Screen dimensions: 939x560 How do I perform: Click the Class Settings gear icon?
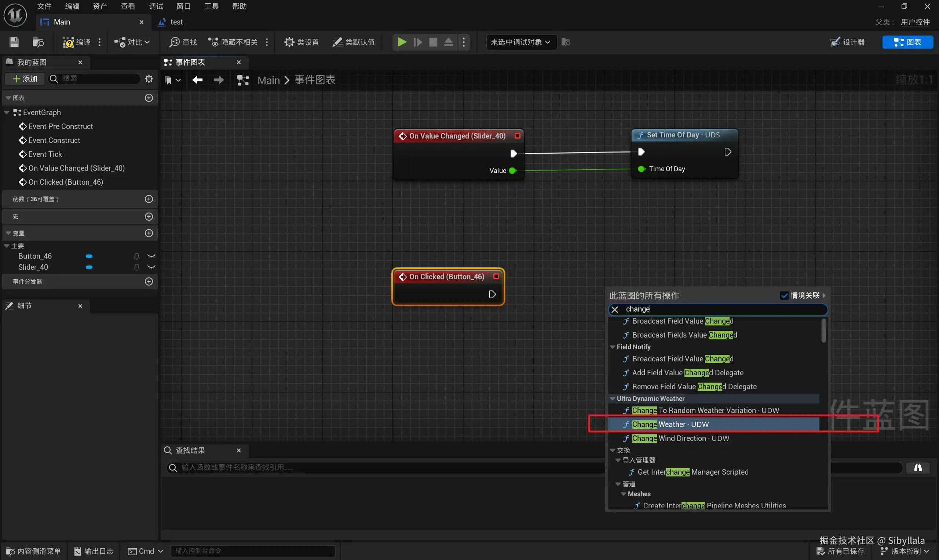tap(289, 42)
